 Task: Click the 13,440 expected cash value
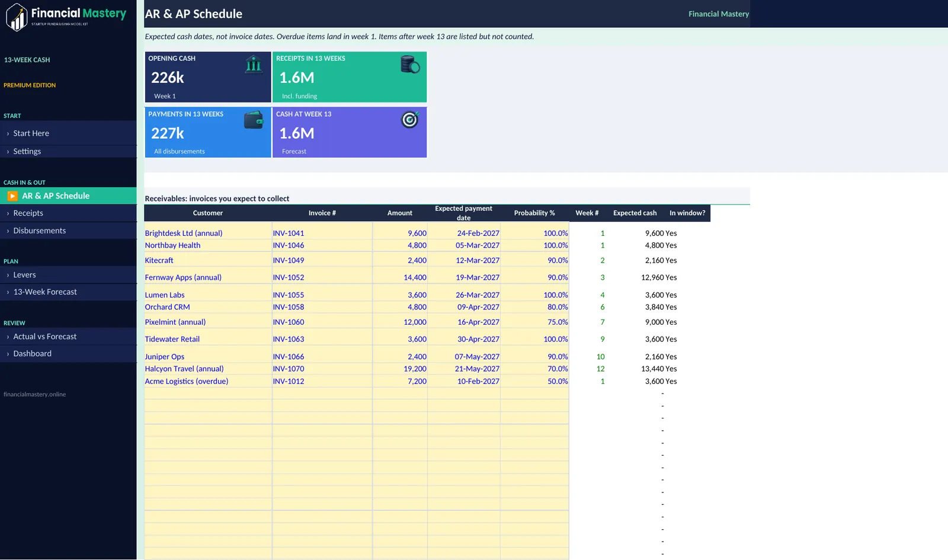(x=652, y=369)
